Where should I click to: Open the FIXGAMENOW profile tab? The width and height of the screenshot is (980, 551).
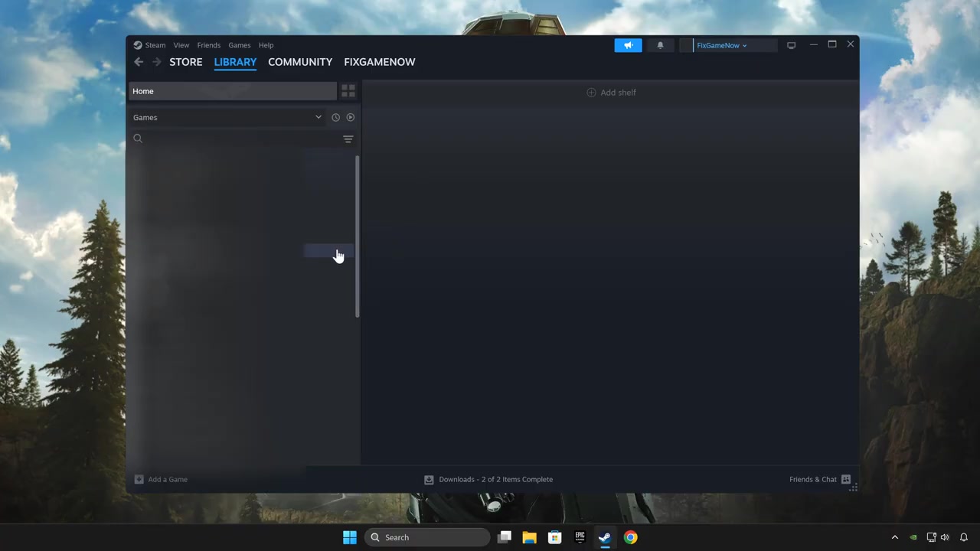pos(380,62)
